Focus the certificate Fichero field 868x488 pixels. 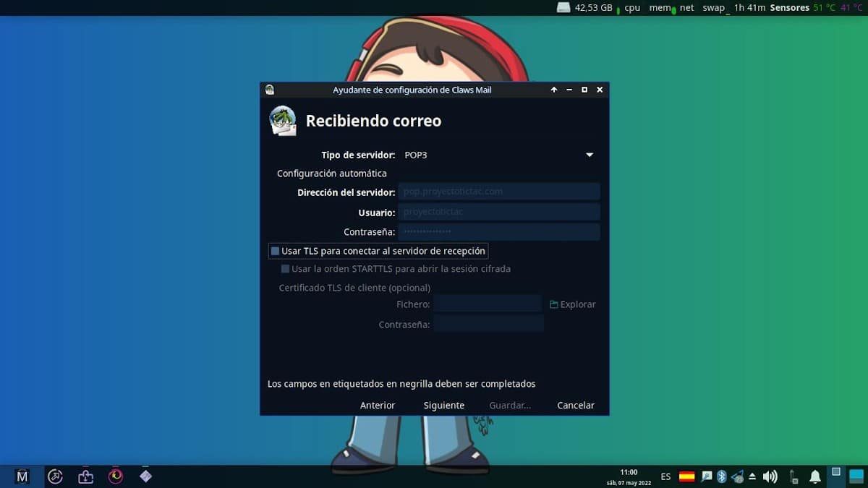488,304
